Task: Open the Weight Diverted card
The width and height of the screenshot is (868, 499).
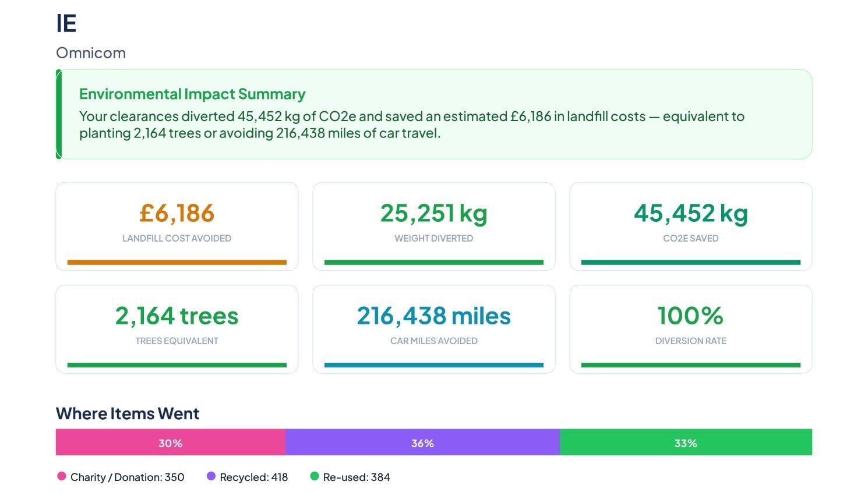Action: 434,227
